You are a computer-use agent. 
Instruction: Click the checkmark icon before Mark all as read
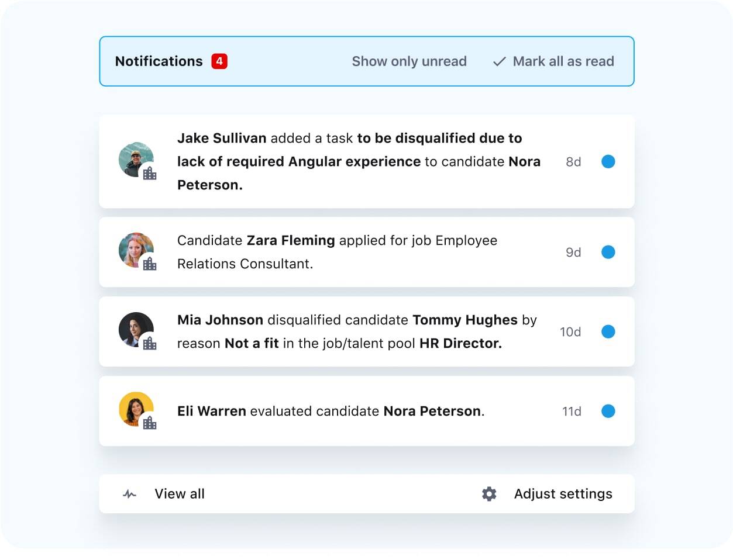(x=498, y=61)
